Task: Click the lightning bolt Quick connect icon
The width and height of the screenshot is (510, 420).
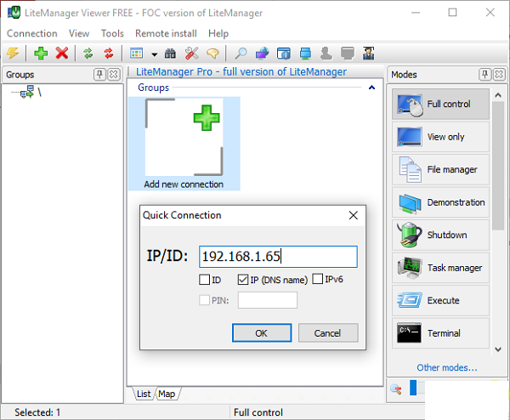Action: (13, 54)
